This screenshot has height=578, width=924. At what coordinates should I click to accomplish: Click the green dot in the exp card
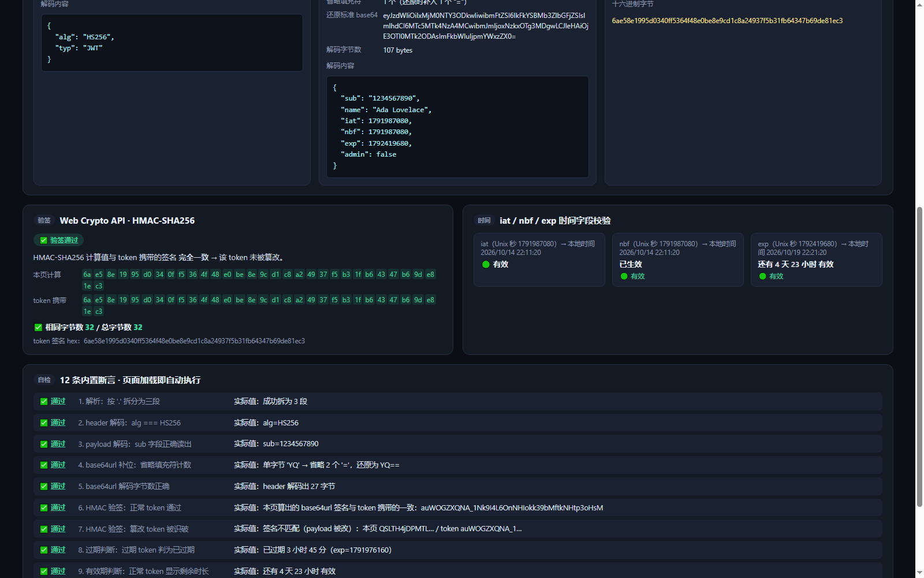pos(762,276)
